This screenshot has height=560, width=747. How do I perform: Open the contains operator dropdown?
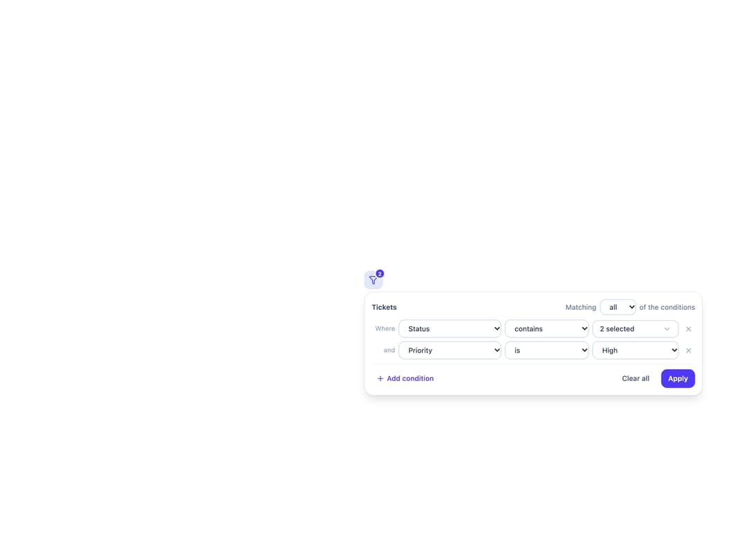click(x=546, y=328)
